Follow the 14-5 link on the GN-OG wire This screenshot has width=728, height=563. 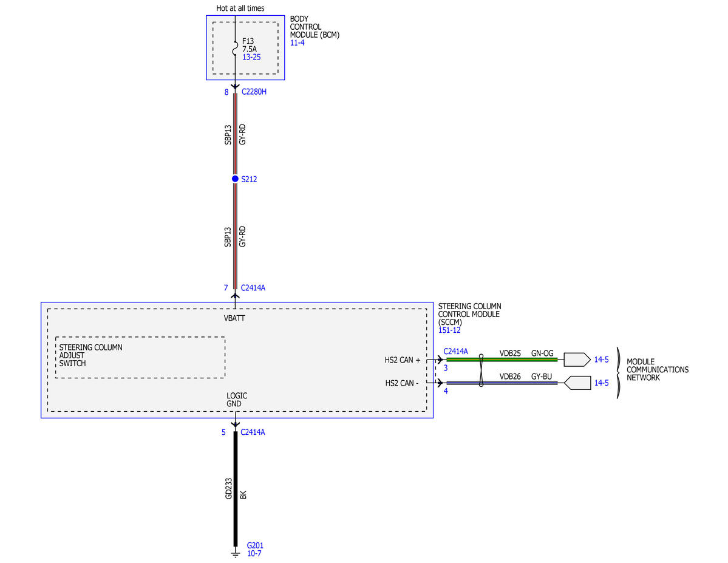tap(601, 360)
